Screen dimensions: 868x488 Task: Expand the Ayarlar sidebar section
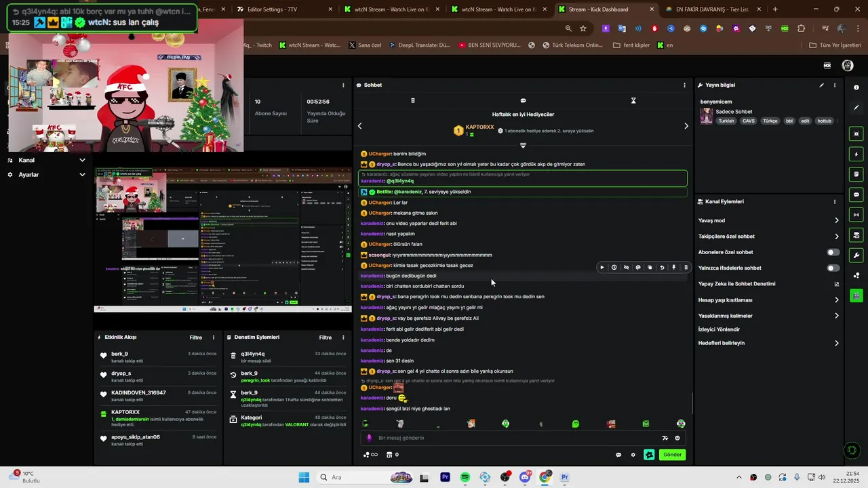pyautogui.click(x=46, y=175)
